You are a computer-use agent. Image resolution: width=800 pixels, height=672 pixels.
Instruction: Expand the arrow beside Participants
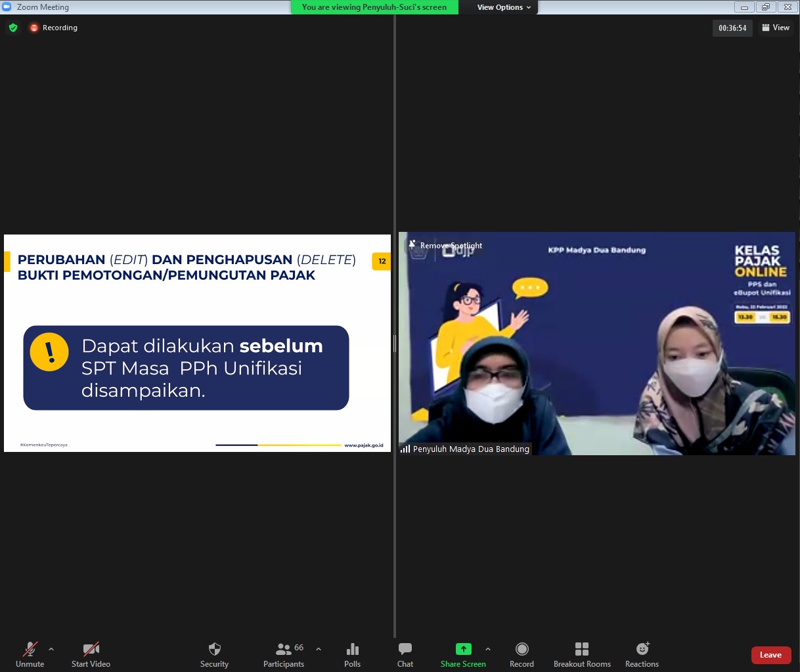319,649
